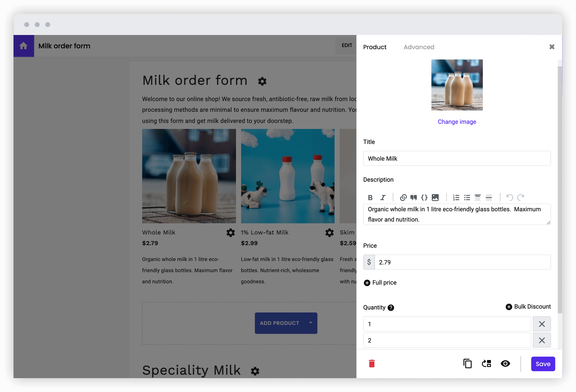Toggle italic formatting in the description
The width and height of the screenshot is (576, 392).
383,197
